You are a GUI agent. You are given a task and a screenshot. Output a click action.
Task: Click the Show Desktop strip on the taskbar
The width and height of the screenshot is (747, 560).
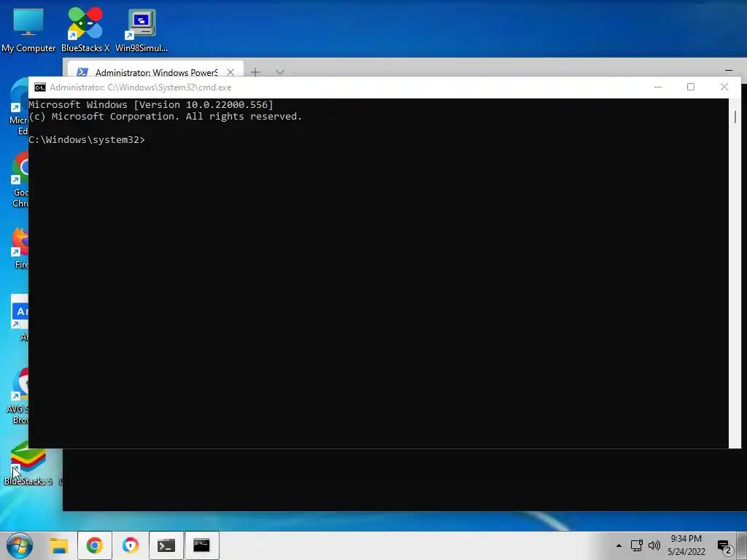[743, 545]
